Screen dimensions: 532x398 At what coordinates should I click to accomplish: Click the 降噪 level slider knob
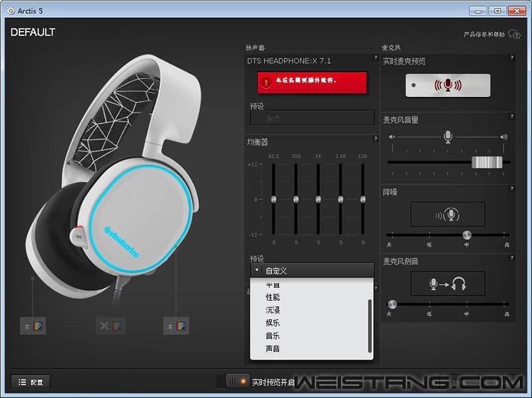pyautogui.click(x=467, y=235)
